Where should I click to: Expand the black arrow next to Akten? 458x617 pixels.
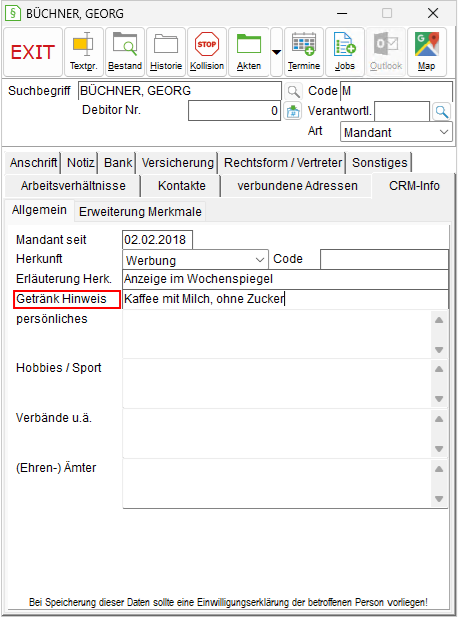277,52
